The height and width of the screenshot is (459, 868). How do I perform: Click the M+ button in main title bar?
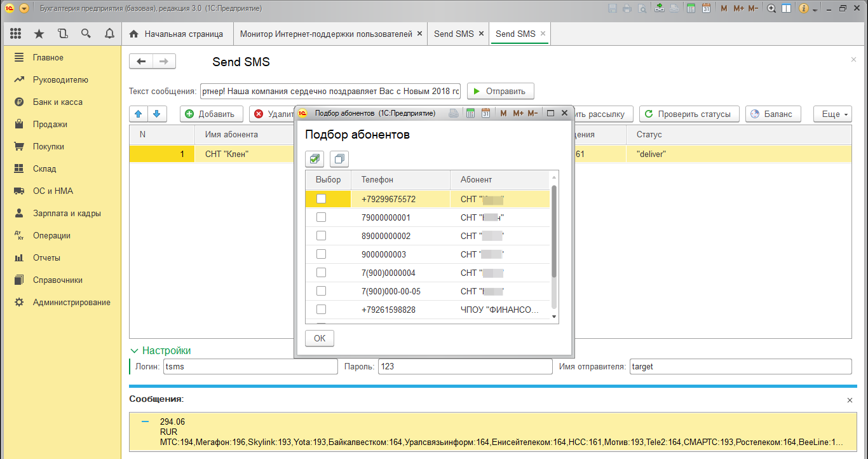(x=738, y=8)
